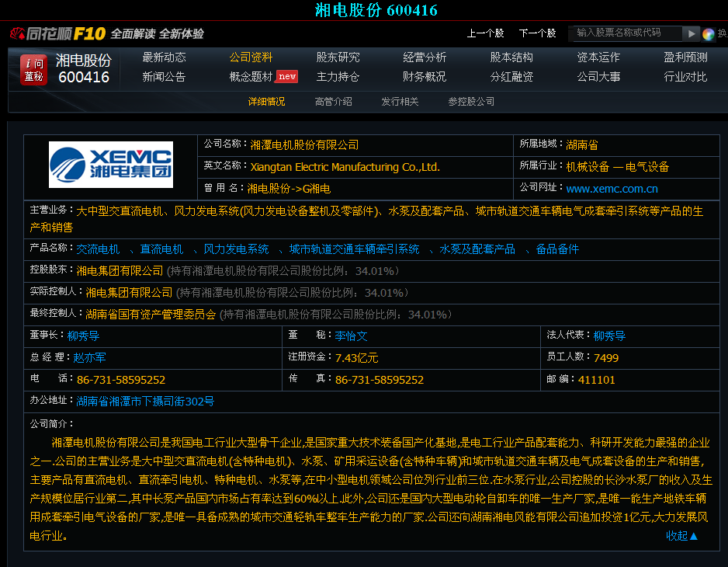Open the www.xemc.com.cn website link
Viewport: 728px width, 567px height.
(612, 189)
